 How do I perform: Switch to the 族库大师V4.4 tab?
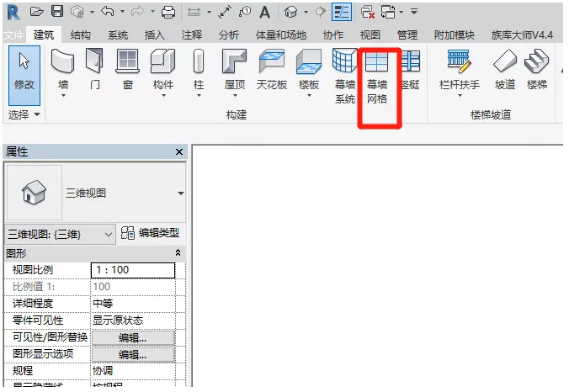pyautogui.click(x=522, y=35)
